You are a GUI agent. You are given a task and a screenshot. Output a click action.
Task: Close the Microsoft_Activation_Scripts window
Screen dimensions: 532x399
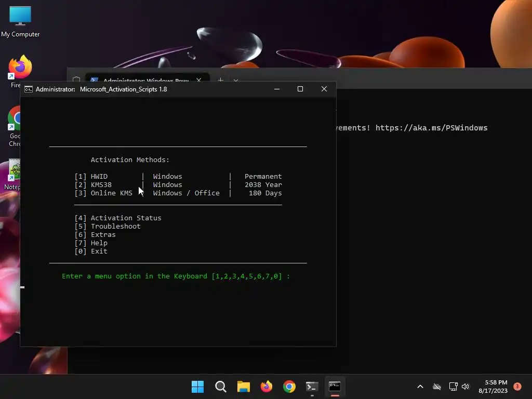point(324,89)
